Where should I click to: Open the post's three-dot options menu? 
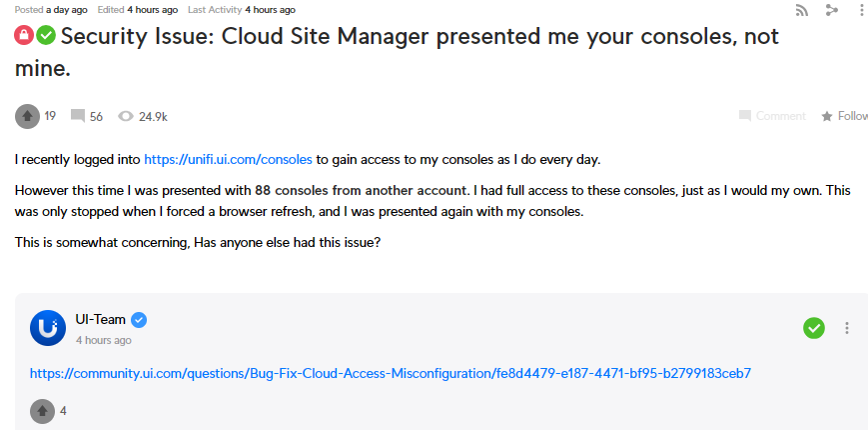coord(861,10)
